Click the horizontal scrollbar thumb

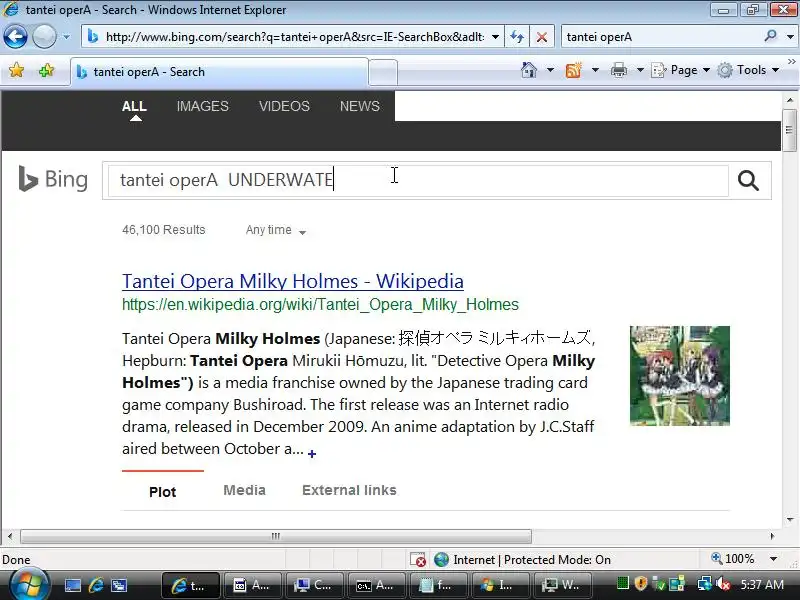276,536
